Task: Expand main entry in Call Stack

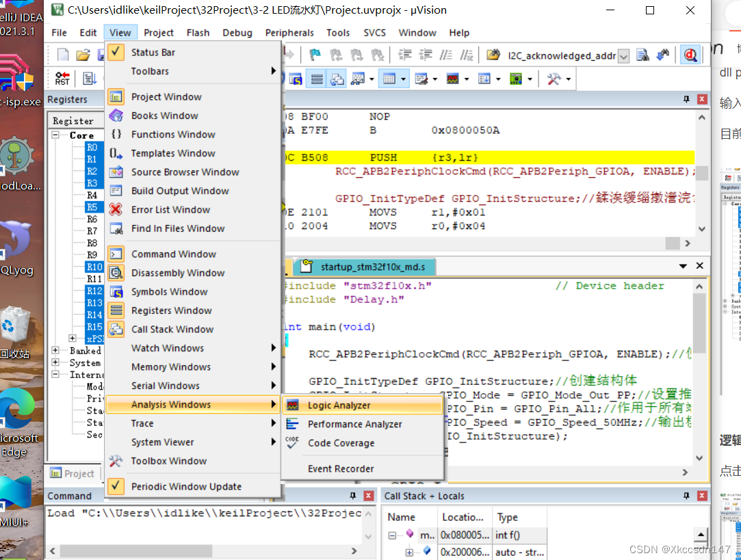Action: click(x=392, y=535)
